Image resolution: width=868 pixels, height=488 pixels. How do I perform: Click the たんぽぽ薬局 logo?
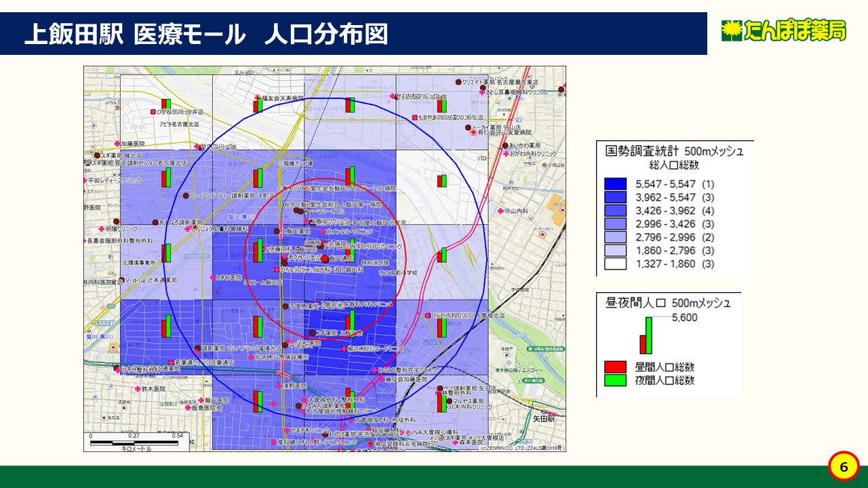click(x=783, y=30)
